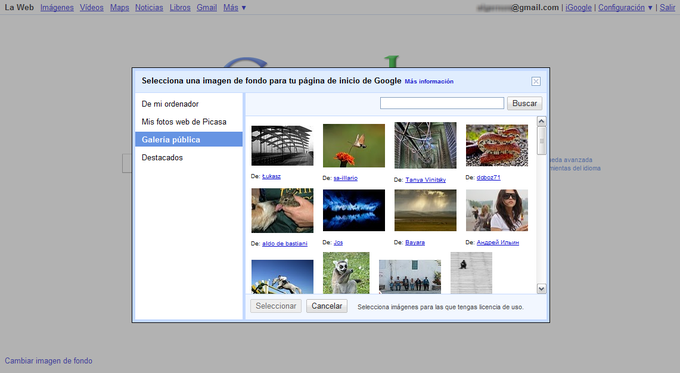This screenshot has height=373, width=680.
Task: Click the Cancelar button
Action: tap(327, 306)
